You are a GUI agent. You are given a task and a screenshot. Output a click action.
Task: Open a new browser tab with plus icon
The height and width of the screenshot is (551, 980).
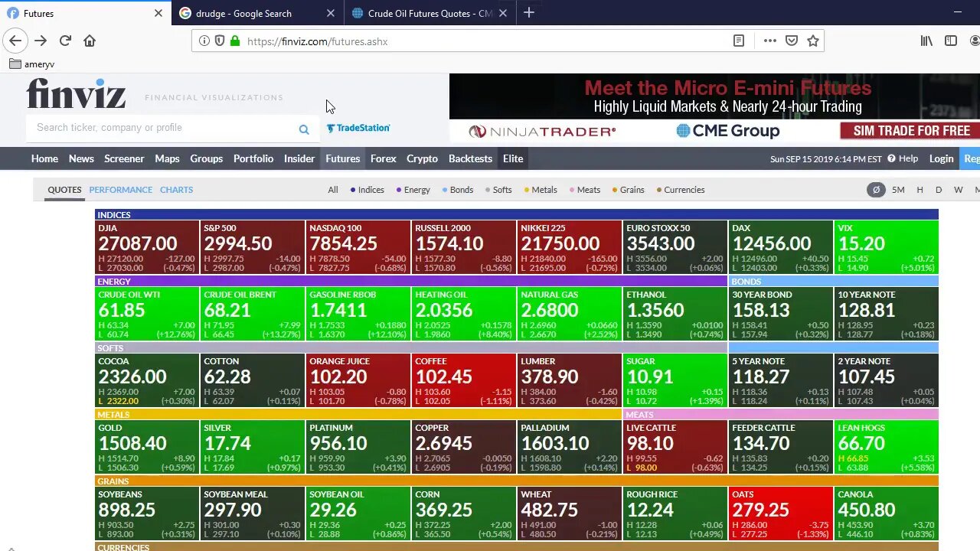[x=529, y=13]
